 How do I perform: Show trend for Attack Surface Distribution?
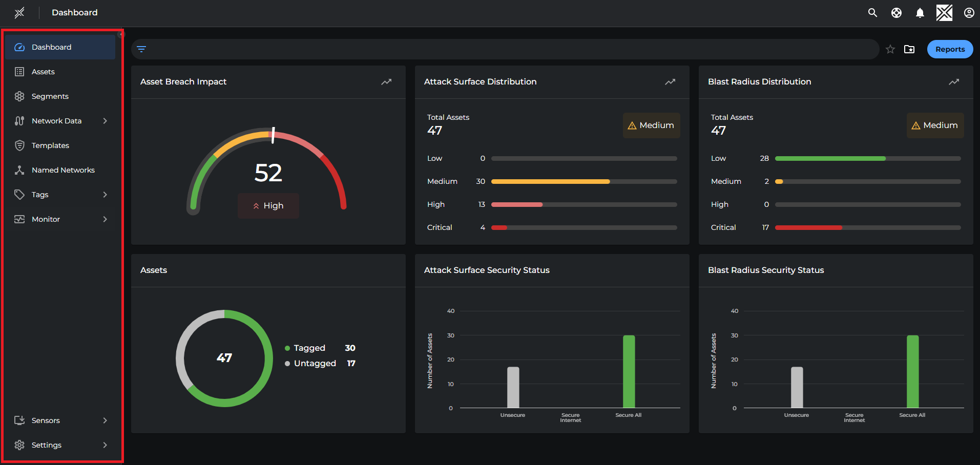[x=670, y=82]
